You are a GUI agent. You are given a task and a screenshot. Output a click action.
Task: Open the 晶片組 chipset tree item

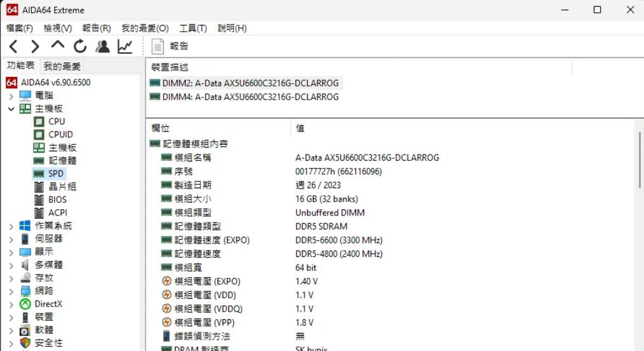point(62,186)
